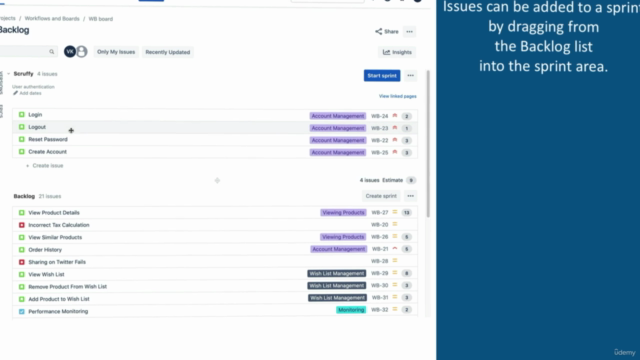Select the VK user avatar filter
640x360 pixels.
click(70, 51)
